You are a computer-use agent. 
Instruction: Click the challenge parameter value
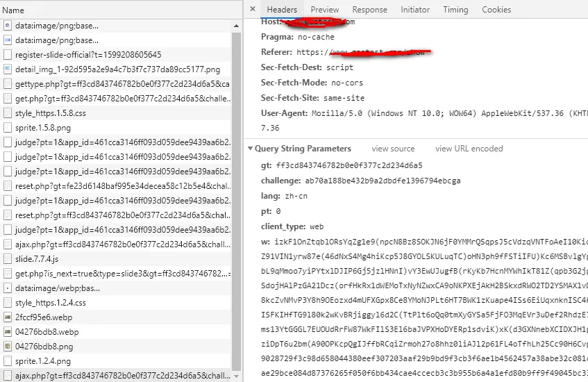(383, 181)
